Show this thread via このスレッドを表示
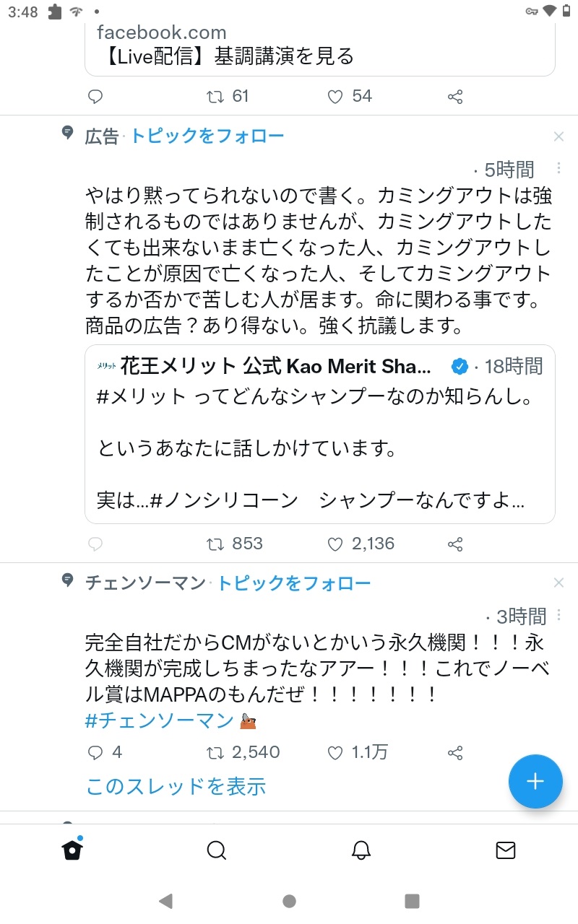 (176, 786)
